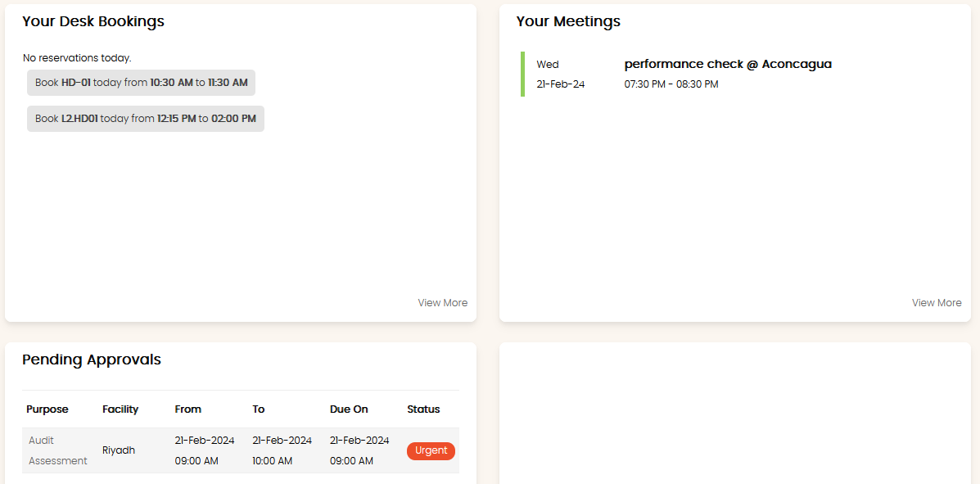Click the Status column header
This screenshot has height=484, width=980.
click(x=423, y=409)
